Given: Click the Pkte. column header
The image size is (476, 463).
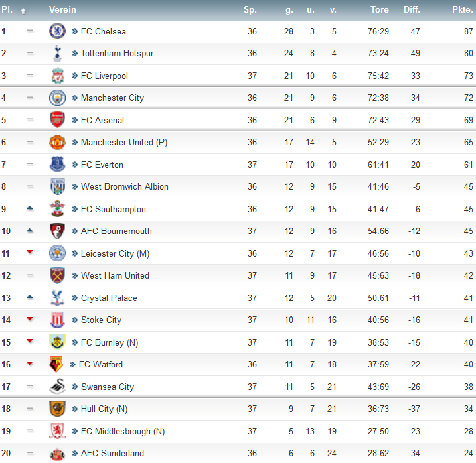Looking at the screenshot, I should (x=462, y=10).
